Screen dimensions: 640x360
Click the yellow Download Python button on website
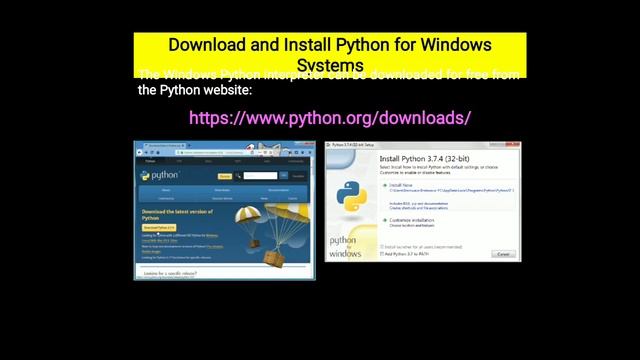(x=159, y=228)
